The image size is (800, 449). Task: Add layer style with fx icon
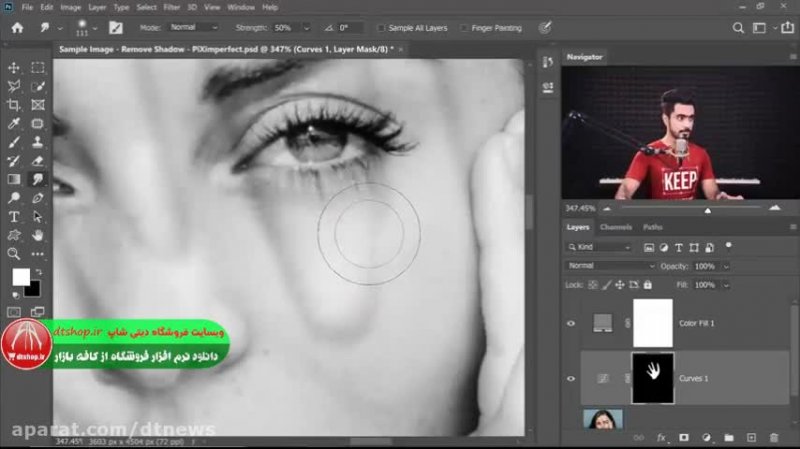[x=661, y=437]
